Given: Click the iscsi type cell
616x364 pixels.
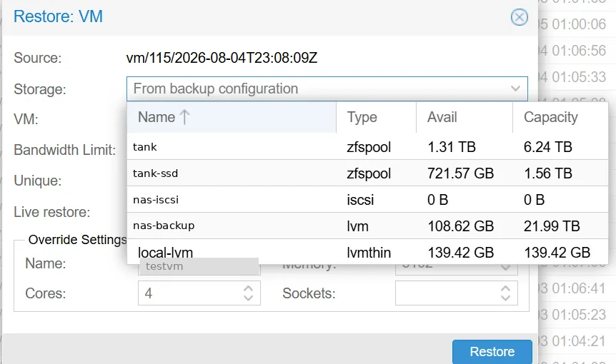Looking at the screenshot, I should tap(360, 200).
